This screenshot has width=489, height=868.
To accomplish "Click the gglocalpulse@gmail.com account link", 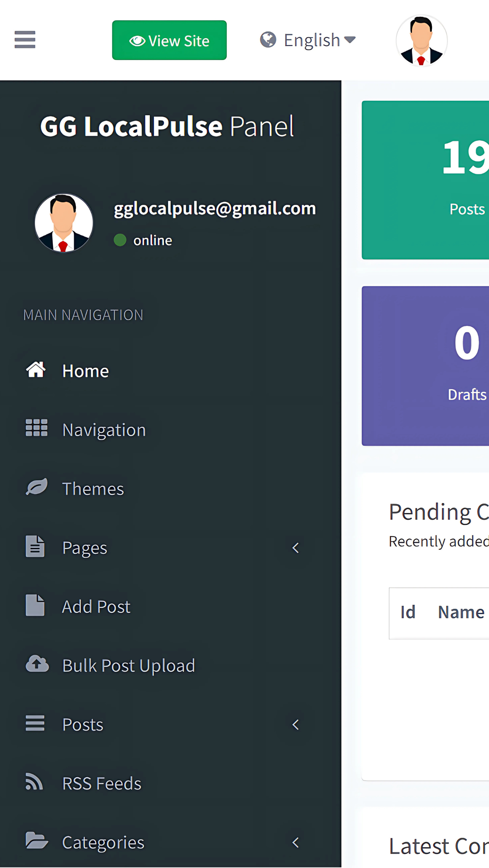I will coord(215,208).
